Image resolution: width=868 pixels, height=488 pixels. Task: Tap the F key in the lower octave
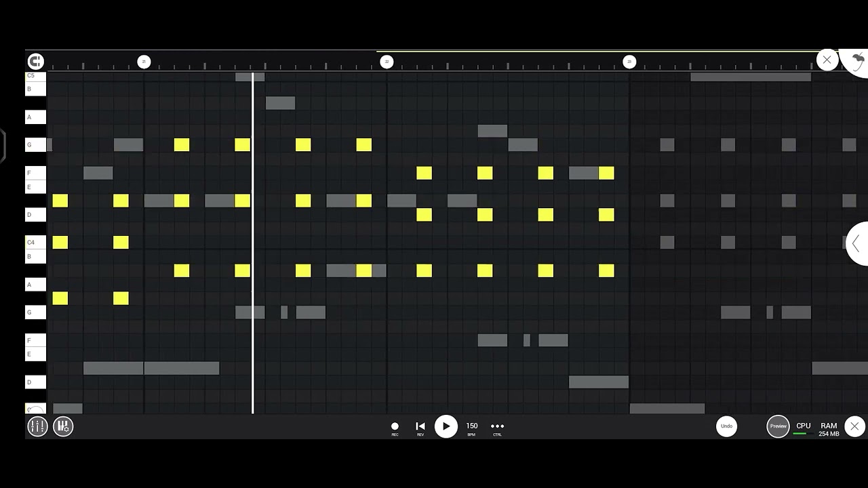(35, 340)
